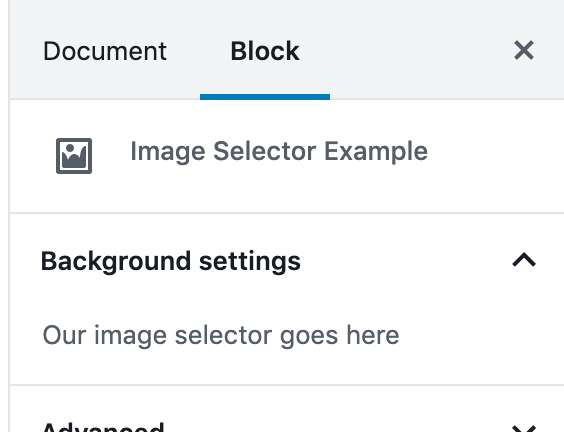Open the Advanced section heading
This screenshot has width=564, height=432.
pos(103,427)
